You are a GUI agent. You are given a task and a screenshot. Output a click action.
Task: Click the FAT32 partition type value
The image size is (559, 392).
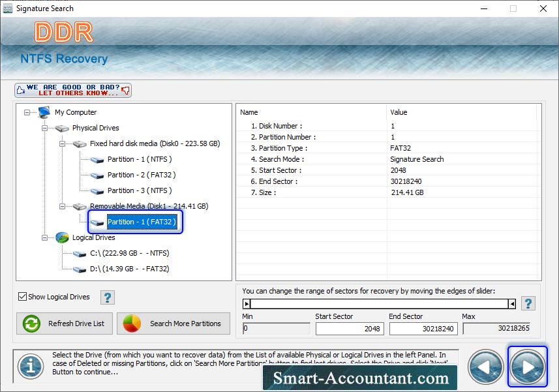[x=400, y=148]
